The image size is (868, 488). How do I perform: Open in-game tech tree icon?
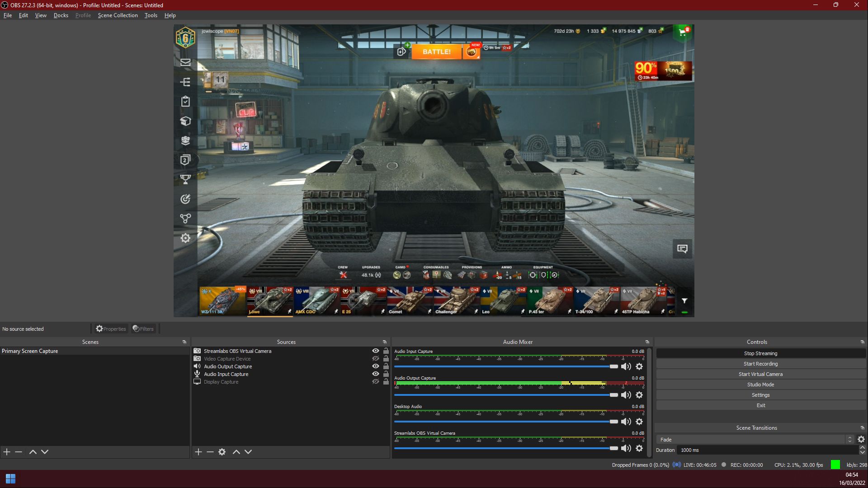pos(185,82)
